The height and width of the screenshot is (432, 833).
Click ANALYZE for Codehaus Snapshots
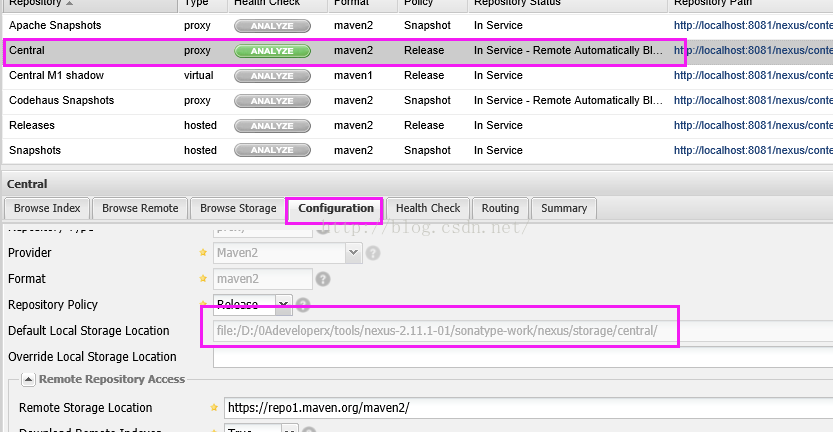tap(272, 101)
